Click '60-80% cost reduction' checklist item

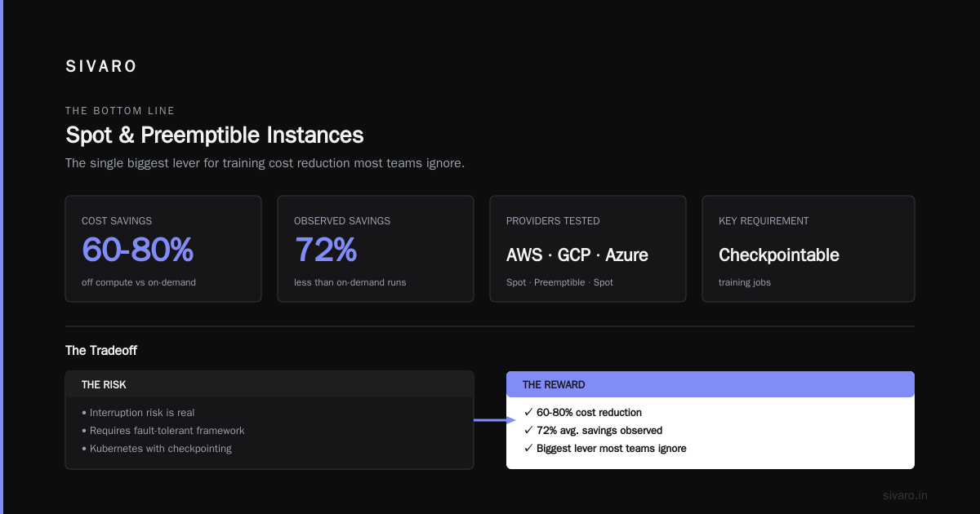coord(583,413)
